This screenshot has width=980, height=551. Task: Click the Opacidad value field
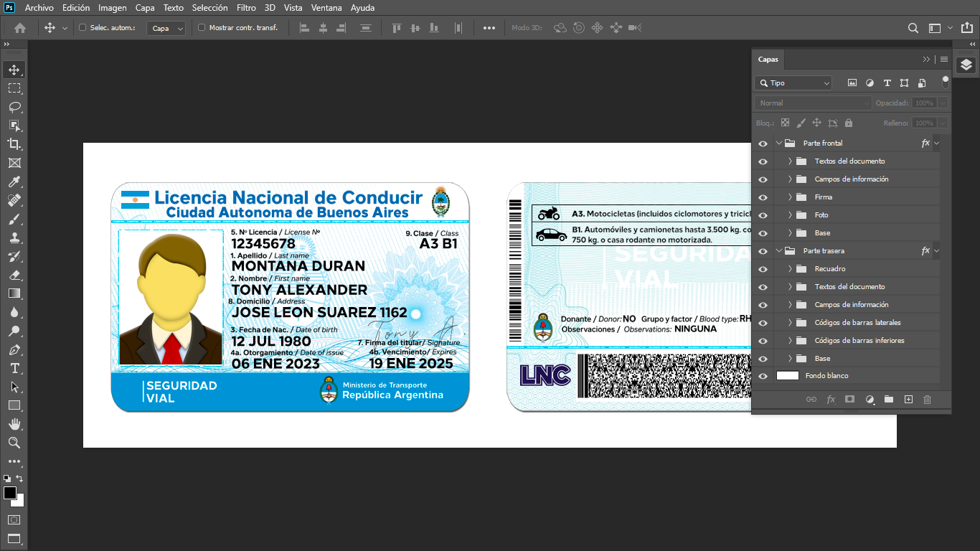[924, 103]
